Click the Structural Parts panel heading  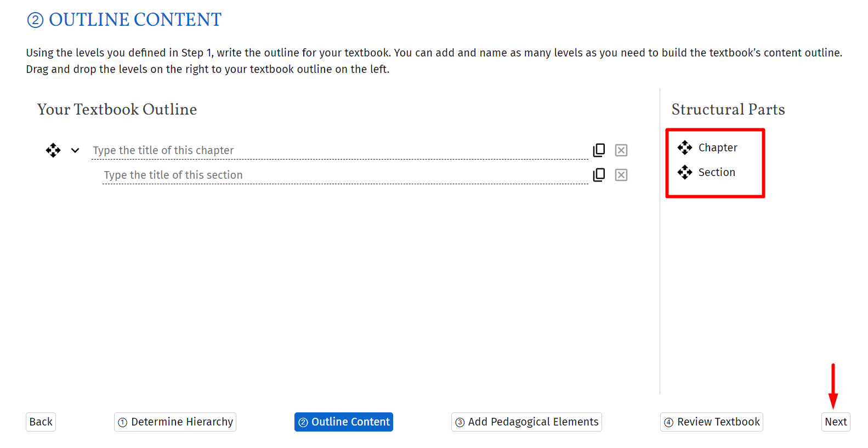click(728, 110)
